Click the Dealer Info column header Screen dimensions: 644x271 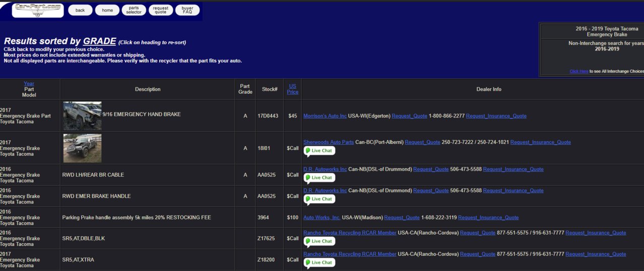click(x=489, y=89)
